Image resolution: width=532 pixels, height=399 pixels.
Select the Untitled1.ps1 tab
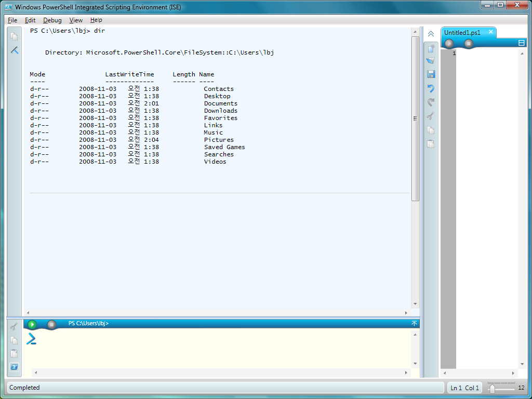coord(462,33)
